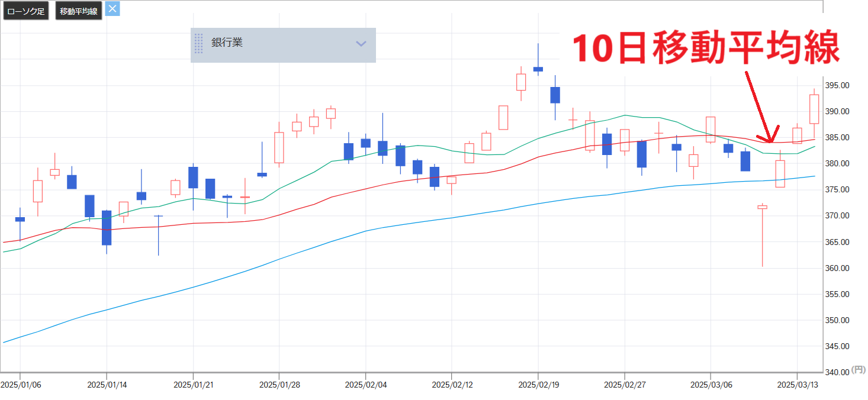Click the 2025/01/28 date label

[279, 385]
